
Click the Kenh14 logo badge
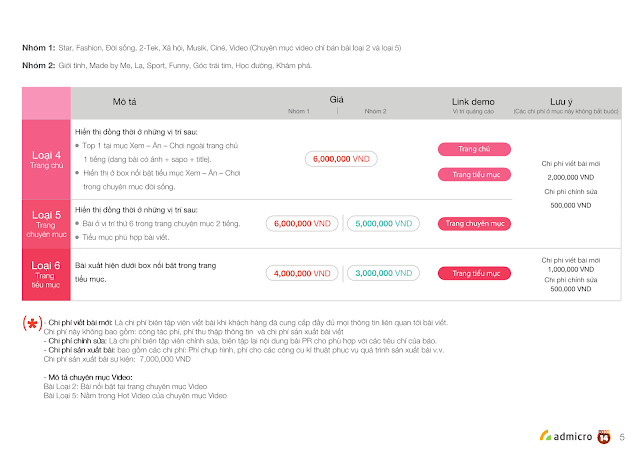604,437
